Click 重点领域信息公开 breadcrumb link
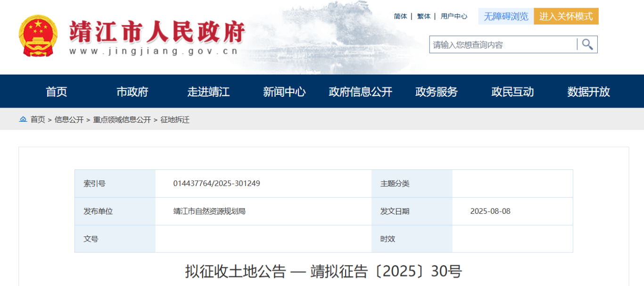The image size is (644, 286). [x=122, y=120]
